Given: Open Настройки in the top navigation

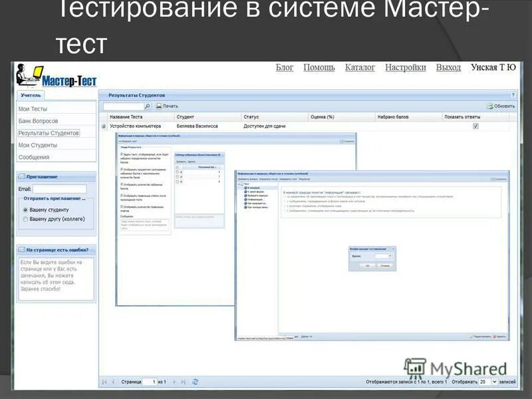Looking at the screenshot, I should tap(405, 67).
